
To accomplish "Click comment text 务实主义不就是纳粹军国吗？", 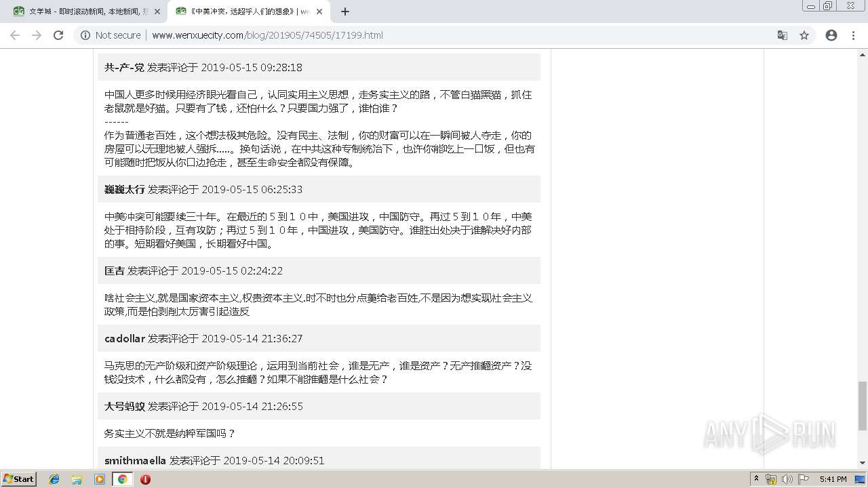I will point(170,433).
